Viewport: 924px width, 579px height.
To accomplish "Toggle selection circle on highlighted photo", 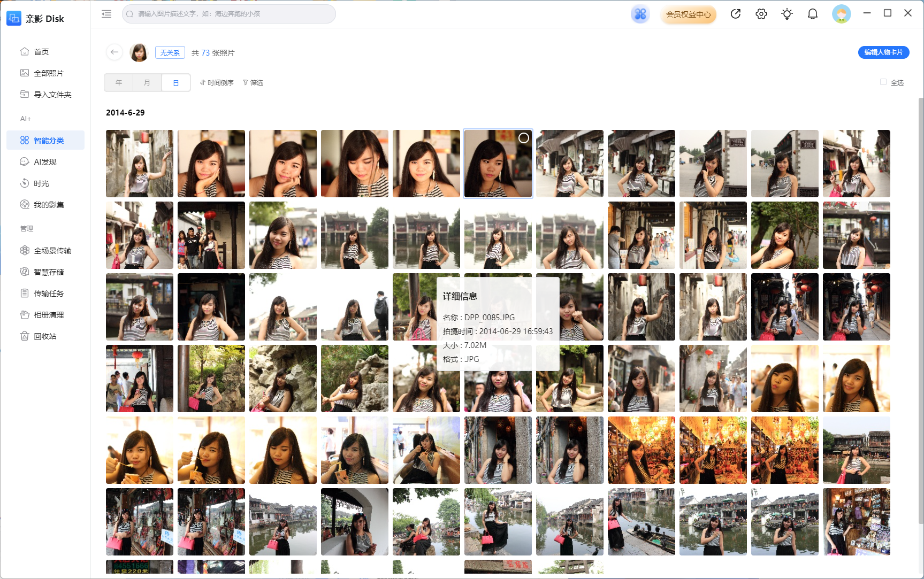I will [524, 138].
